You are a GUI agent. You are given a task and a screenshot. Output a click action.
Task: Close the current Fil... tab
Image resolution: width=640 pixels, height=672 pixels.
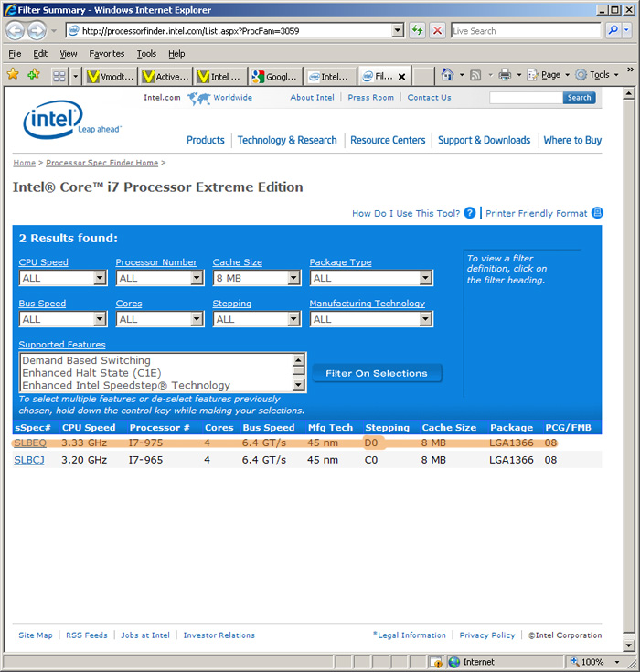pyautogui.click(x=401, y=77)
